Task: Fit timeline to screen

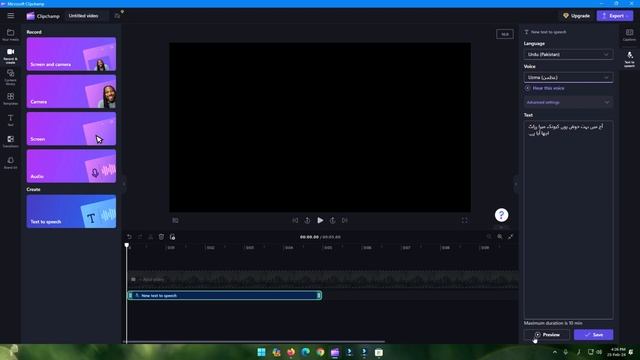Action: pyautogui.click(x=511, y=237)
